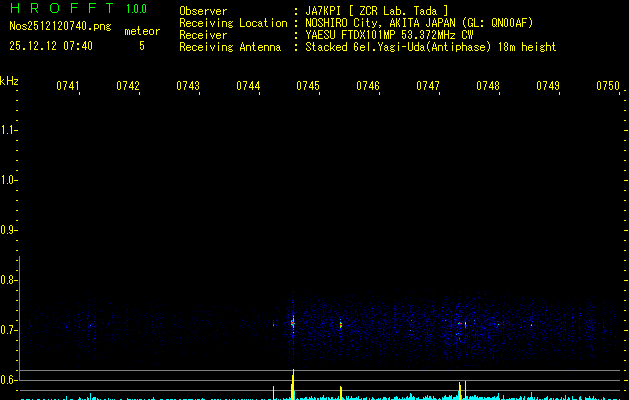Click the small yellow peak near 0746
This screenshot has width=629, height=400.
click(341, 390)
